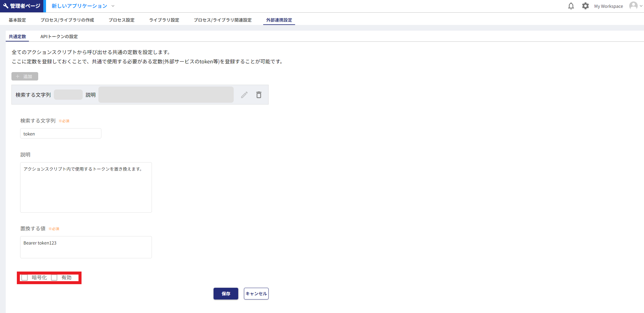This screenshot has width=644, height=313.
Task: Click the trash delete icon
Action: point(259,95)
